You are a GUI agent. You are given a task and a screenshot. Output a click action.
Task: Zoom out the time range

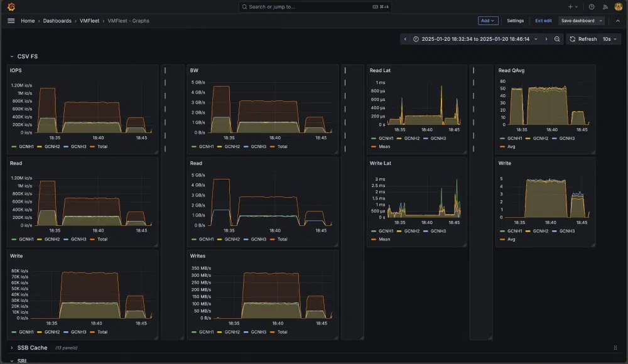tap(557, 40)
